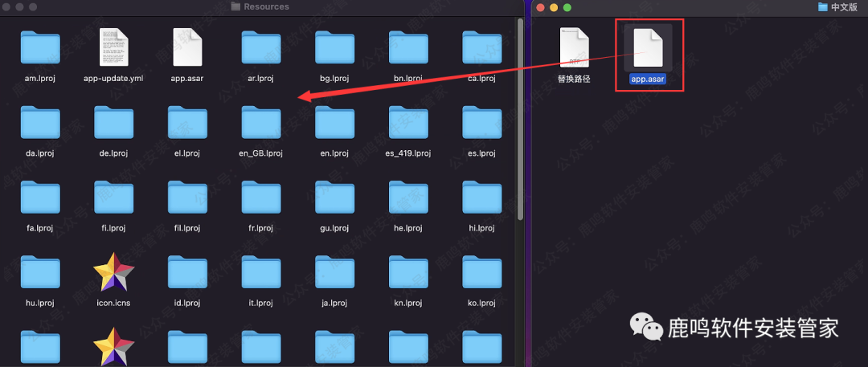The image size is (868, 367).
Task: Open the en_GB.lproj folder
Action: click(261, 123)
